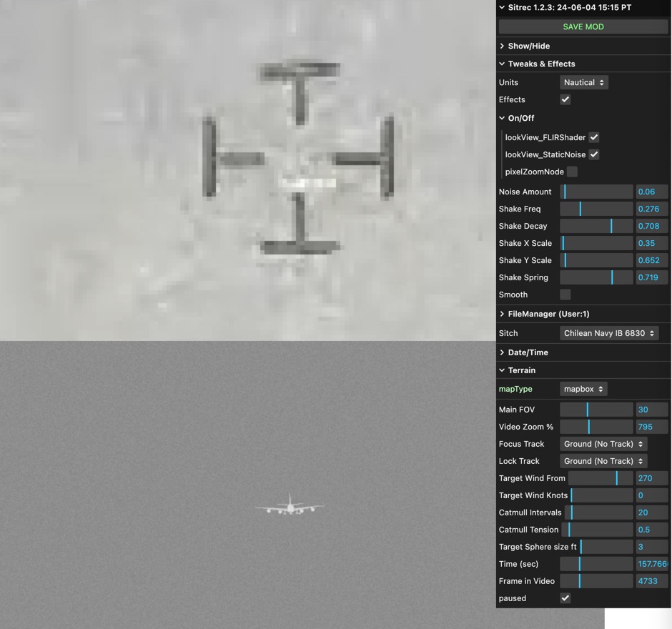Enable the Smooth checkbox

[565, 294]
